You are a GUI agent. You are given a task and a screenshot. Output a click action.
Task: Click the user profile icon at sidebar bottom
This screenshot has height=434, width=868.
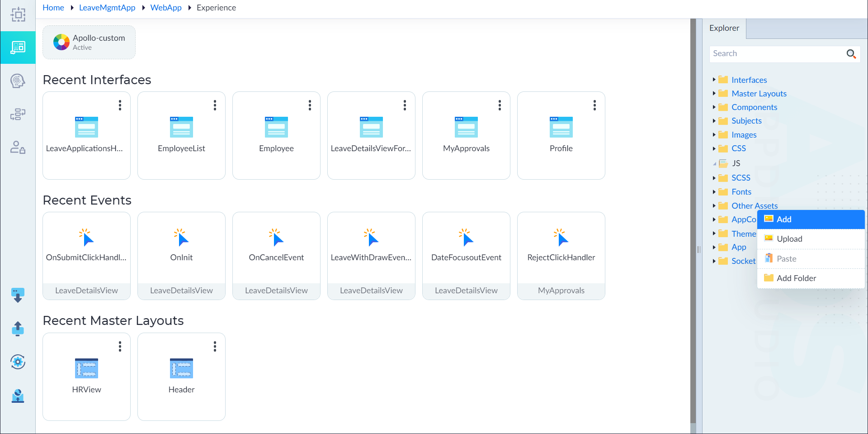18,396
